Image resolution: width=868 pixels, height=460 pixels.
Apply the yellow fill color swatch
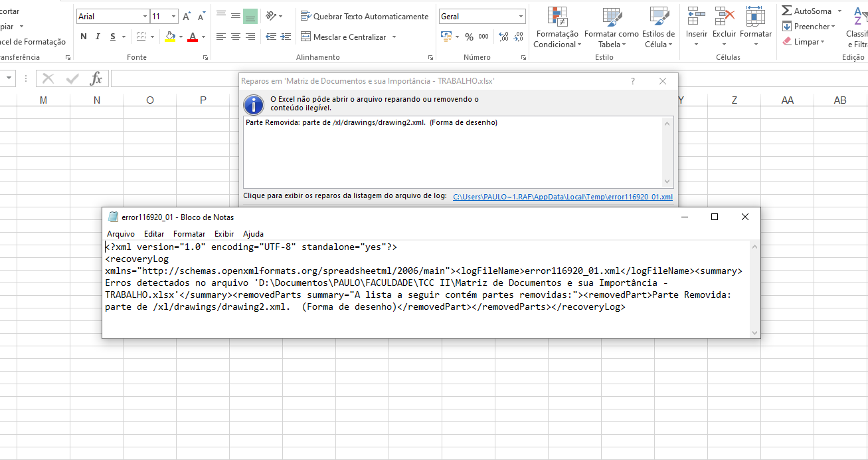[x=170, y=37]
